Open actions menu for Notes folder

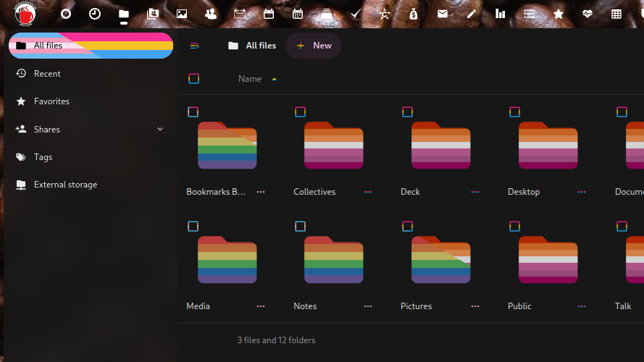(x=368, y=306)
